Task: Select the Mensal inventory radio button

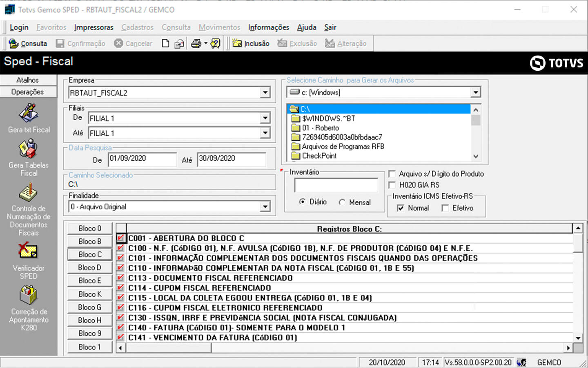Action: coord(342,202)
